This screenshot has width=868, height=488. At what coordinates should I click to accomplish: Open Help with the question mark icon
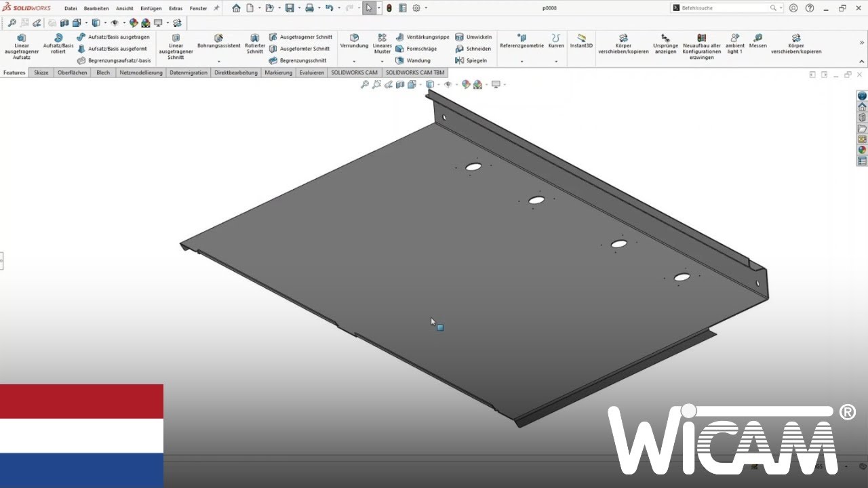809,8
